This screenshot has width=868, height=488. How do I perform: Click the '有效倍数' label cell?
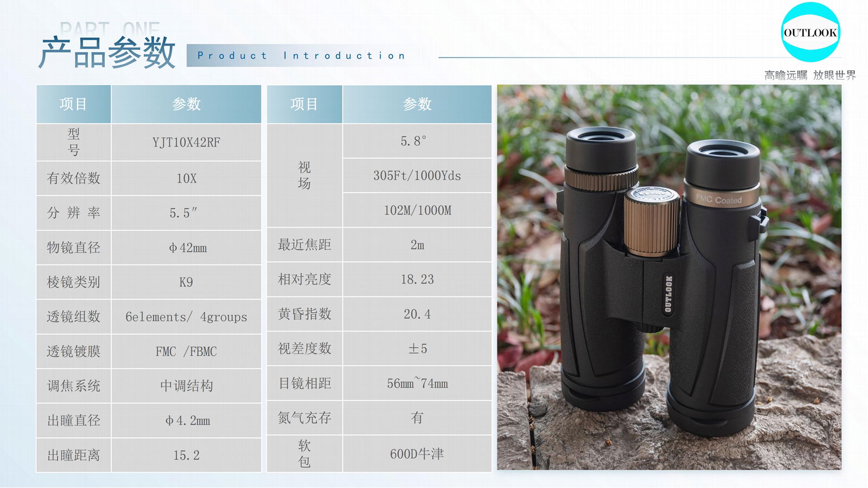[74, 178]
